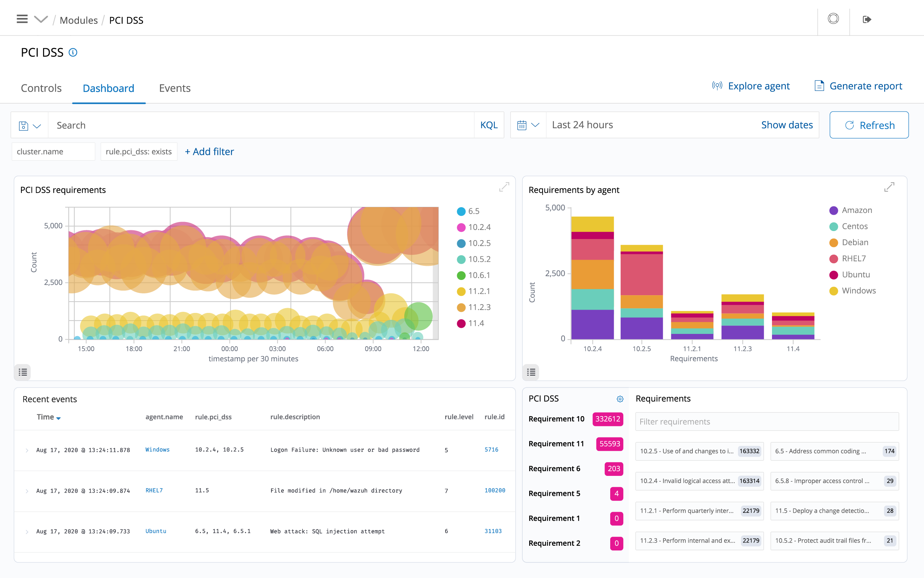The width and height of the screenshot is (924, 578).
Task: Open the date quick menu dropdown
Action: (x=528, y=125)
